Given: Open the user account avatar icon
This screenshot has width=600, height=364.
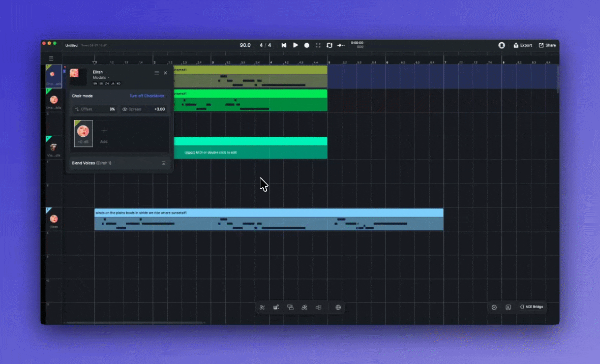Looking at the screenshot, I should [501, 45].
